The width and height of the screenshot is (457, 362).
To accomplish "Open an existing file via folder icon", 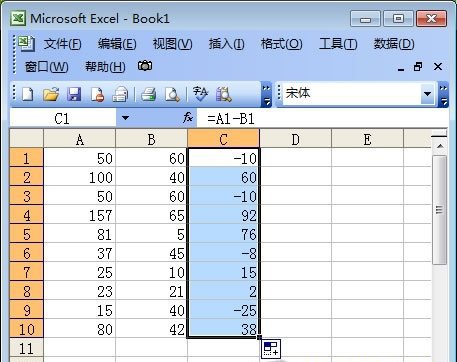I will [51, 94].
